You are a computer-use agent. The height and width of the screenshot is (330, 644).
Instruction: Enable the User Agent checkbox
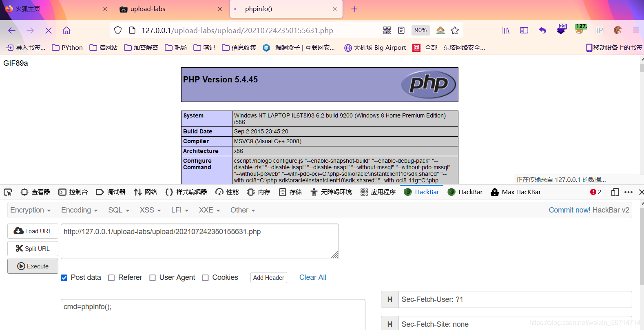153,278
